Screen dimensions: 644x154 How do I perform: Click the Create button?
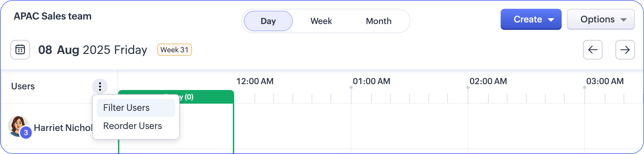pyautogui.click(x=528, y=19)
